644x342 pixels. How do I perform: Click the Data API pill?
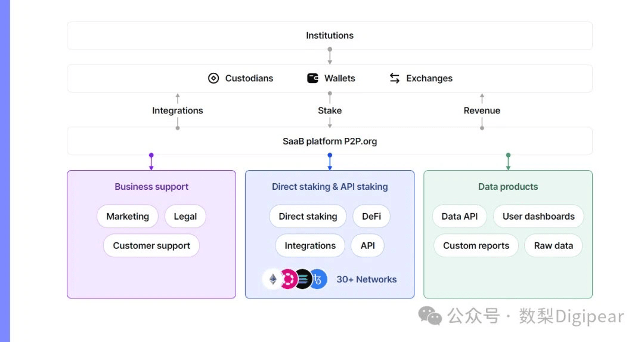[460, 216]
